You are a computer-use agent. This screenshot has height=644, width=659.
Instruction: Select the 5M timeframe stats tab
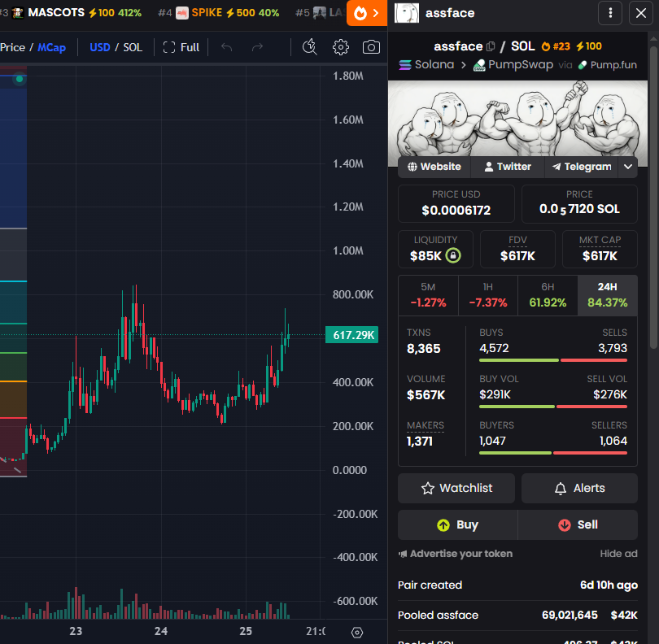pos(428,295)
